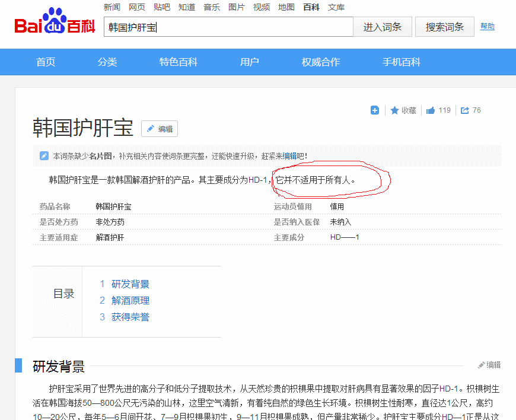Click the thumbs-up like icon
The width and height of the screenshot is (516, 420).
tap(431, 110)
